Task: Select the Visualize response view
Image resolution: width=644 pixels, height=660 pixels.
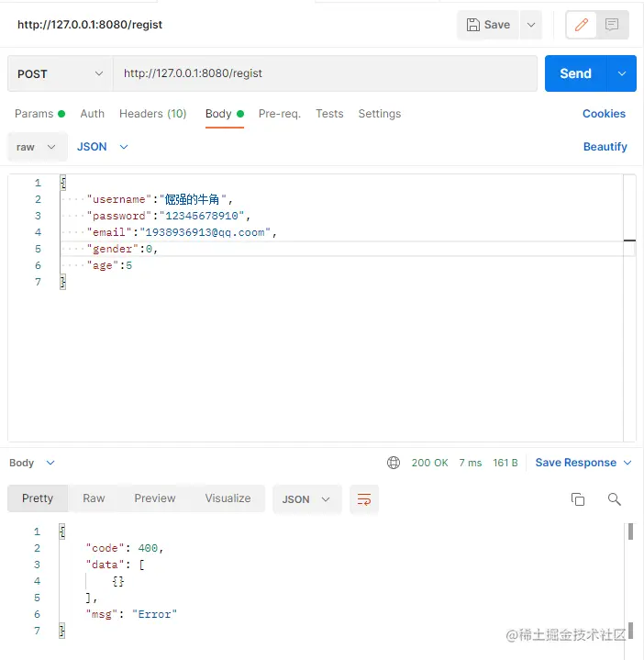Action: click(x=228, y=498)
